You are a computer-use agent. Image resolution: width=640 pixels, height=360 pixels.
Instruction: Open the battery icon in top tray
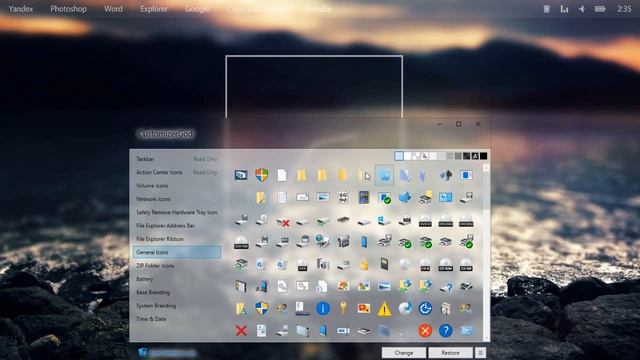[600, 9]
